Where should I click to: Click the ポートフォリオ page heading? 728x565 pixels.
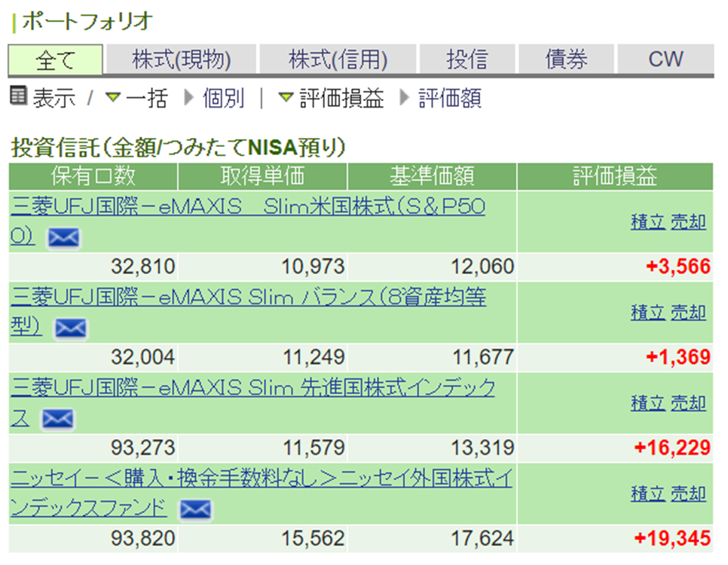[x=87, y=21]
